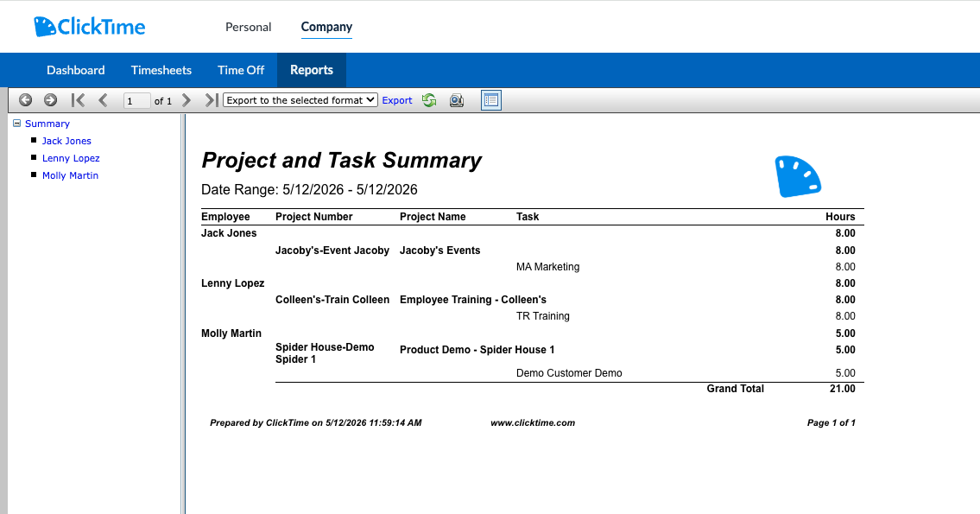Screen dimensions: 980x514
Task: Click the Prepared by ClickTime footer text
Action: click(316, 422)
